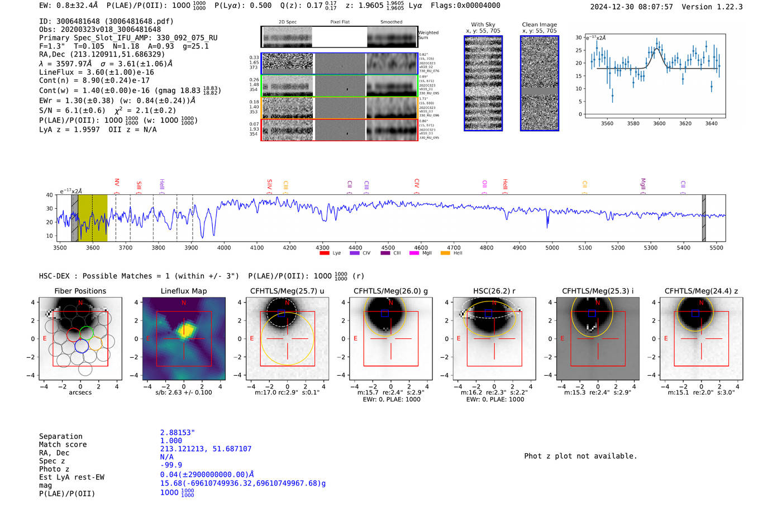Select the Obs: 20200323v018_3006481648 line
This screenshot has width=782, height=532.
click(x=100, y=30)
